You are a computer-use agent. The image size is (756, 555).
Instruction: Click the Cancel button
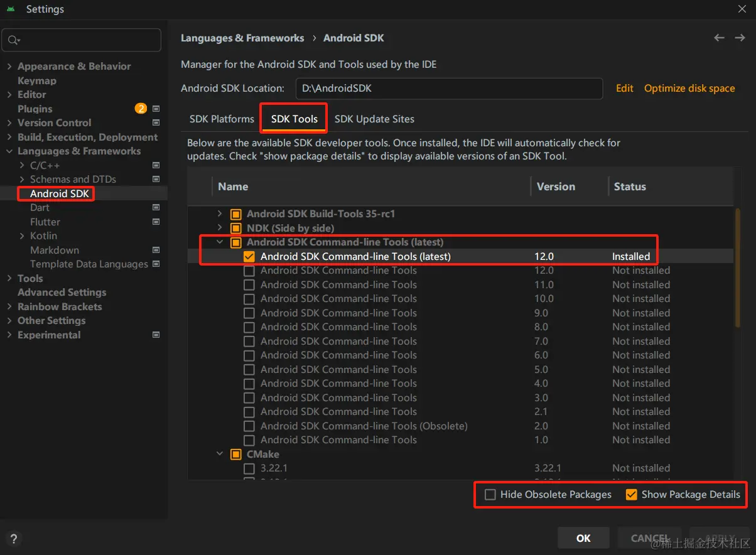point(651,538)
